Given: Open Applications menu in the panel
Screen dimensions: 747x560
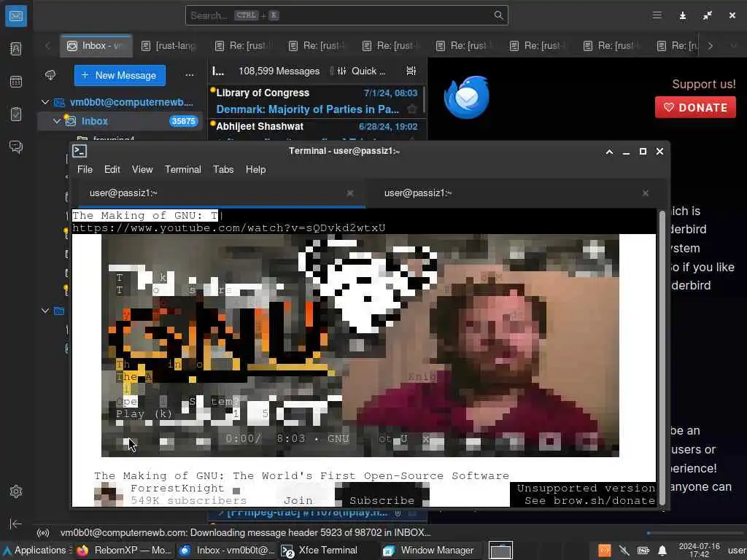Looking at the screenshot, I should pos(36,551).
